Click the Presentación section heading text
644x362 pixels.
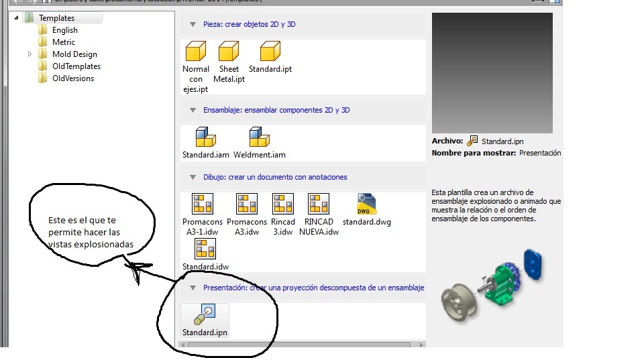tap(313, 288)
